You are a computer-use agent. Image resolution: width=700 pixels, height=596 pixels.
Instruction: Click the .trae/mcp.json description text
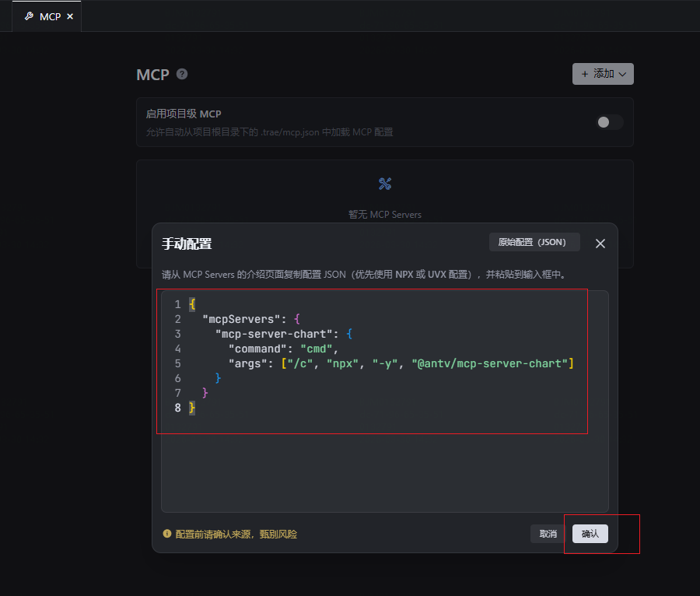(x=270, y=132)
